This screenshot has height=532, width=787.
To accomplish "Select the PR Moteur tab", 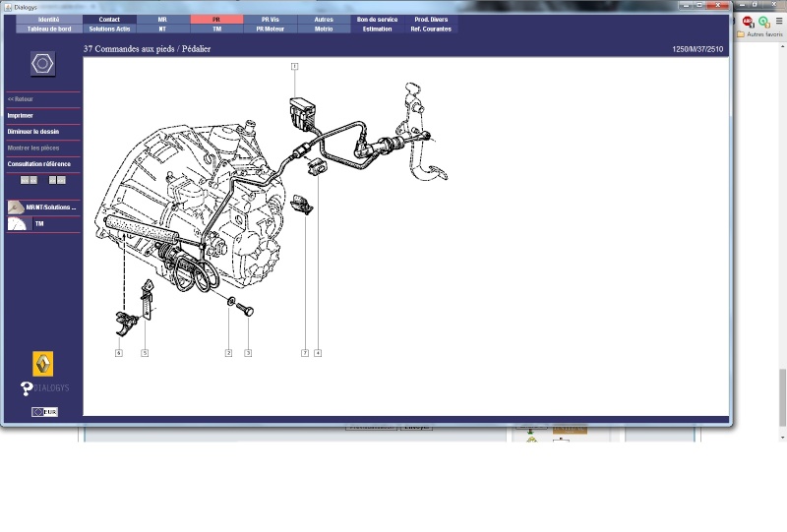I will click(270, 30).
